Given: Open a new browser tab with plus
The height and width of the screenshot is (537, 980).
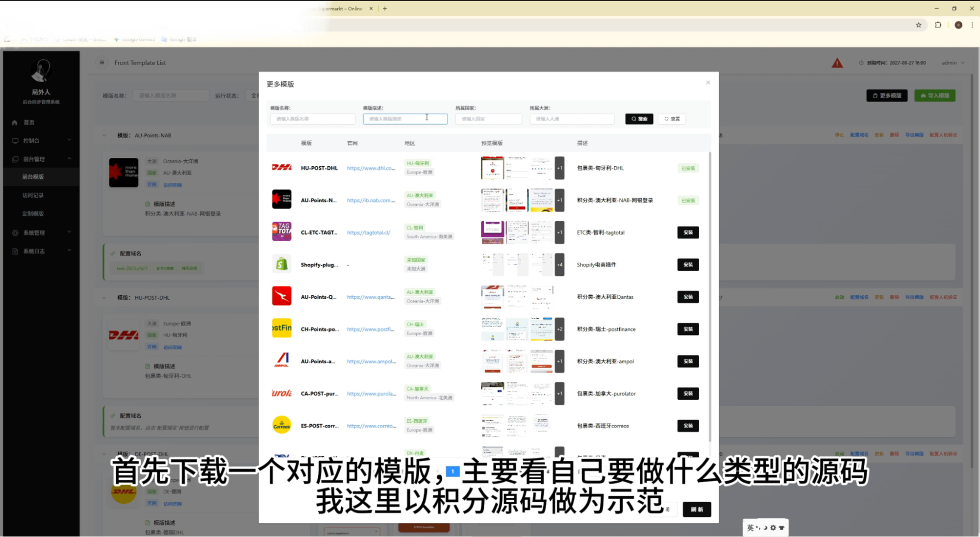Looking at the screenshot, I should tap(385, 8).
